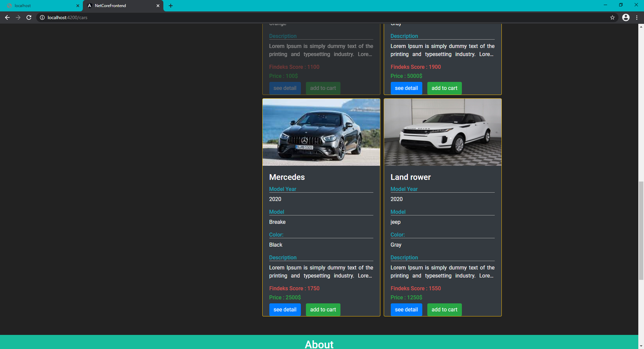Image resolution: width=644 pixels, height=349 pixels.
Task: Click Model Year label in Mercedes card
Action: 283,189
